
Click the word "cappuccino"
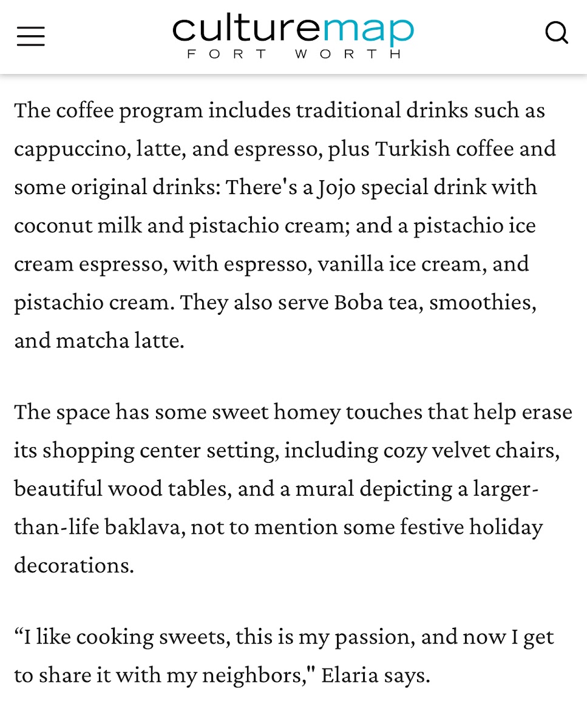click(69, 149)
